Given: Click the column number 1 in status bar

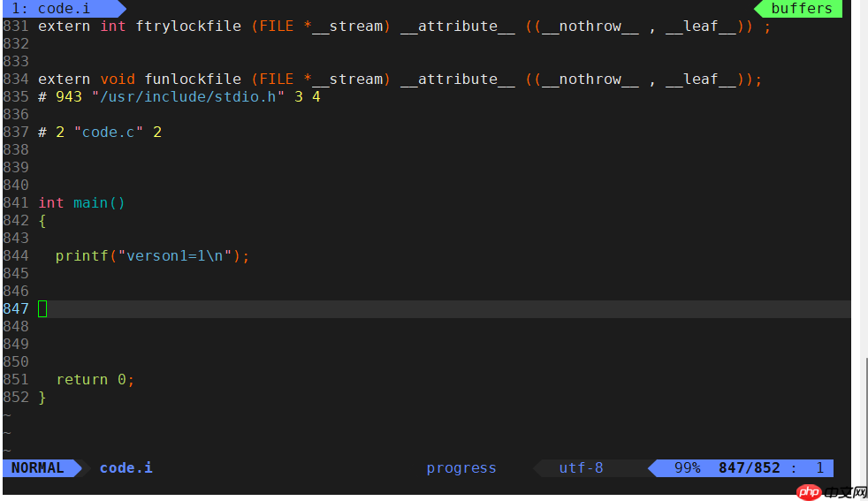Looking at the screenshot, I should coord(820,467).
